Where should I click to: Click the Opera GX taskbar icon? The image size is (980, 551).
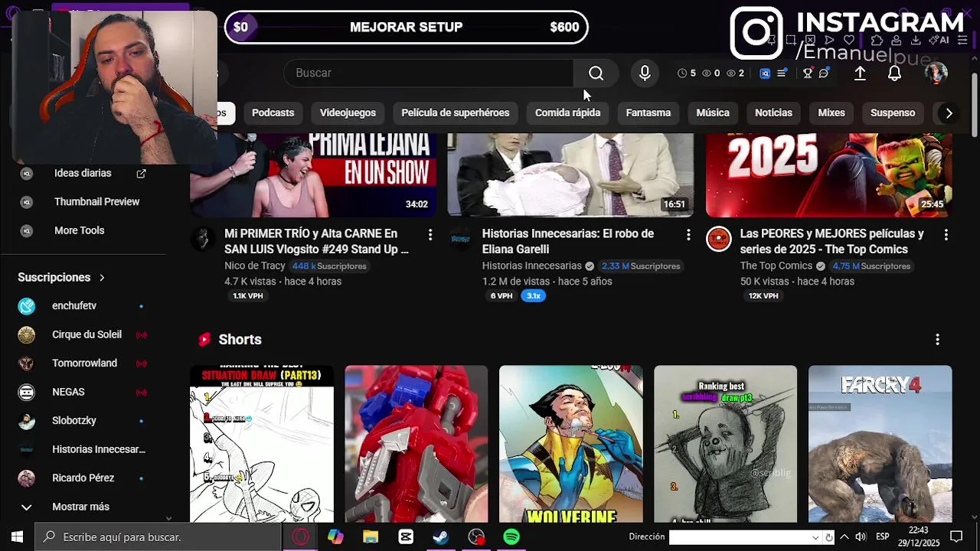(x=300, y=536)
